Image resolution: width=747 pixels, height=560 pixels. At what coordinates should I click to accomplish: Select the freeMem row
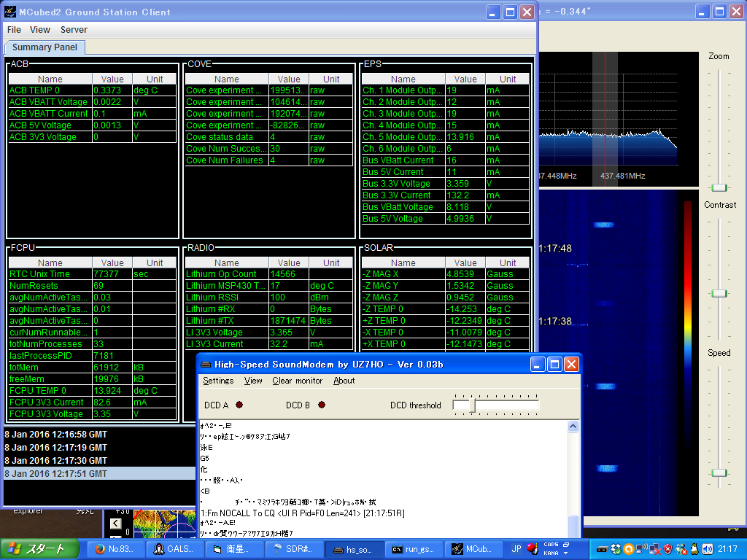tap(93, 379)
